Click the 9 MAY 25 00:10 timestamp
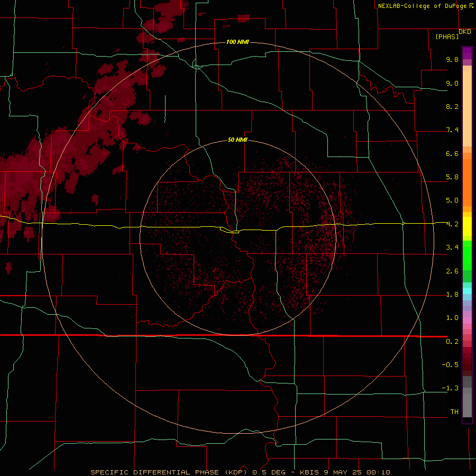The image size is (476, 476). coord(358,472)
